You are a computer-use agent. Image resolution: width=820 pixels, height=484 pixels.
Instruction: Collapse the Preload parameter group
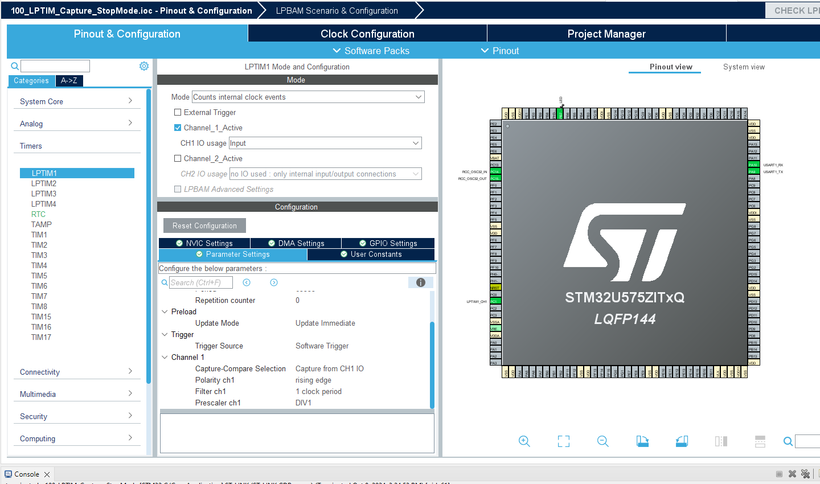click(x=165, y=312)
